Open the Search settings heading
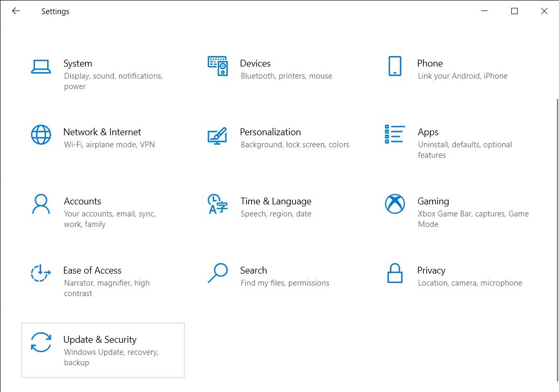 click(x=253, y=270)
